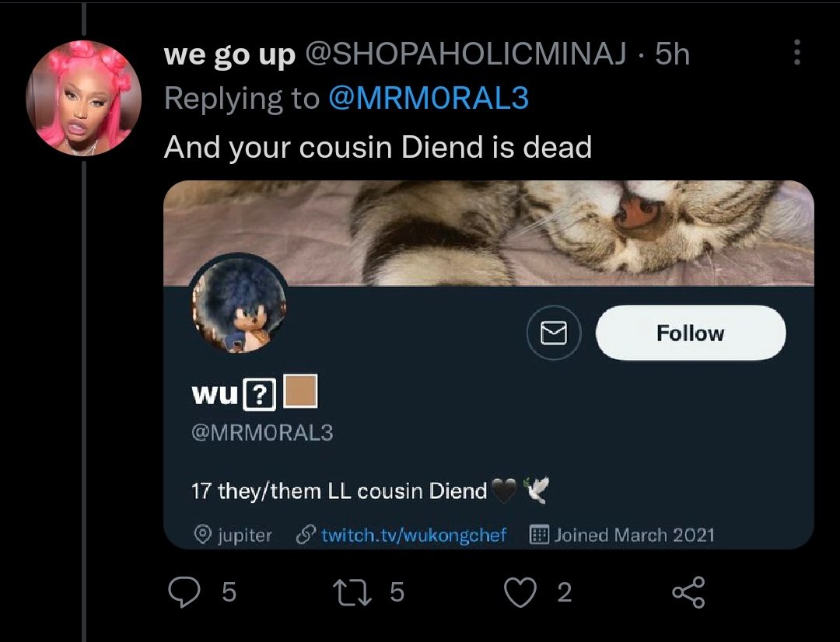The width and height of the screenshot is (840, 642).
Task: Like the tweet with heart icon
Action: [520, 593]
